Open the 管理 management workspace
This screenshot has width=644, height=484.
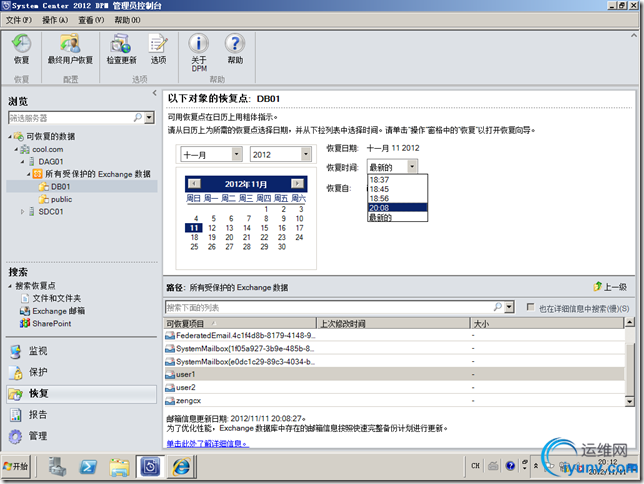[81, 436]
